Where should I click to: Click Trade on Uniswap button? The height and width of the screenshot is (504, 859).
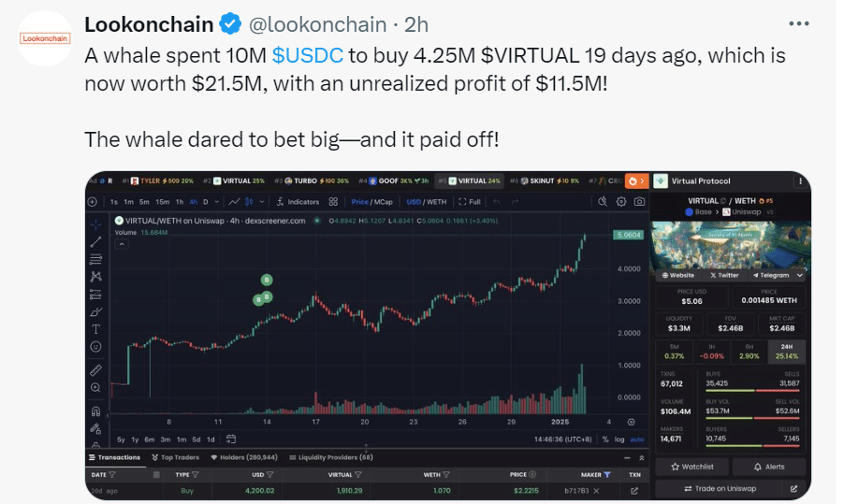pos(721,488)
